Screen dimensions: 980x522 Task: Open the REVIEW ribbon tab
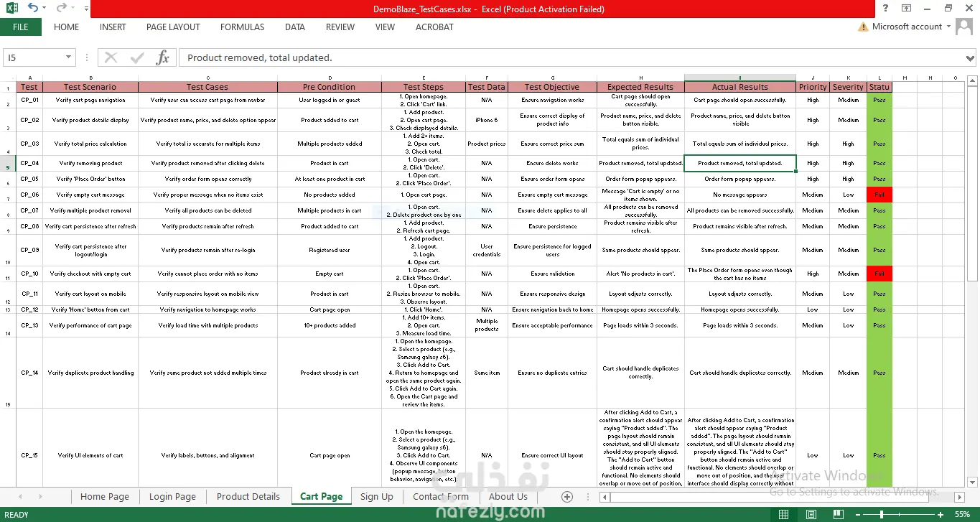point(340,27)
